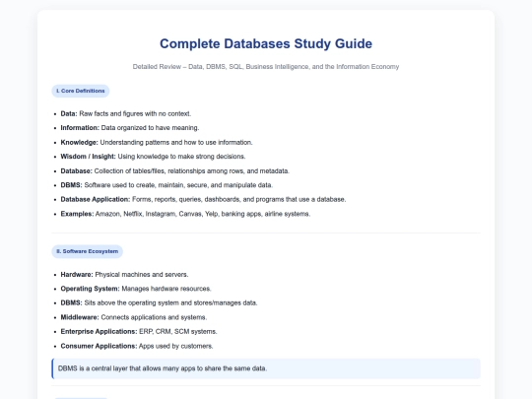Click the 'Information:' definition line
Screen dimensions: 532x399
pos(130,128)
